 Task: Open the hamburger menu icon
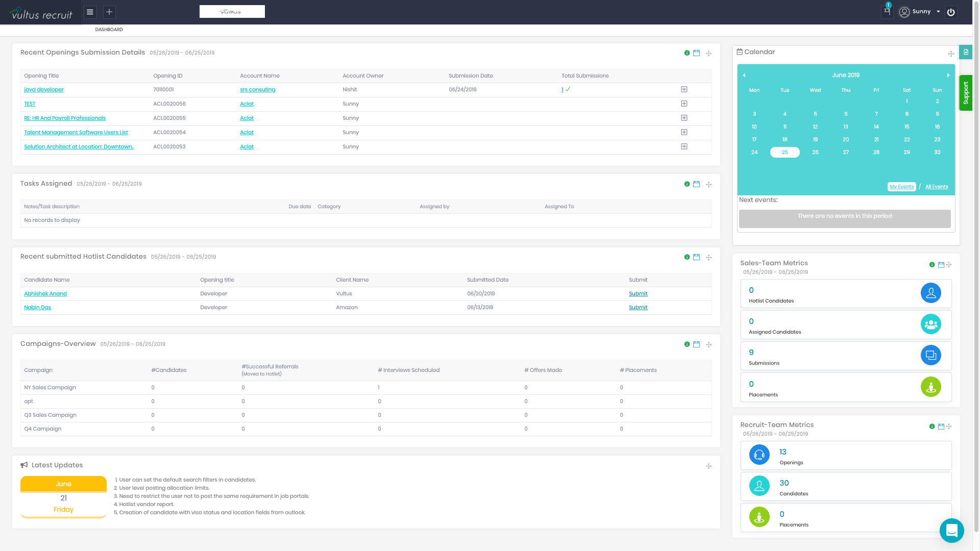pyautogui.click(x=90, y=12)
